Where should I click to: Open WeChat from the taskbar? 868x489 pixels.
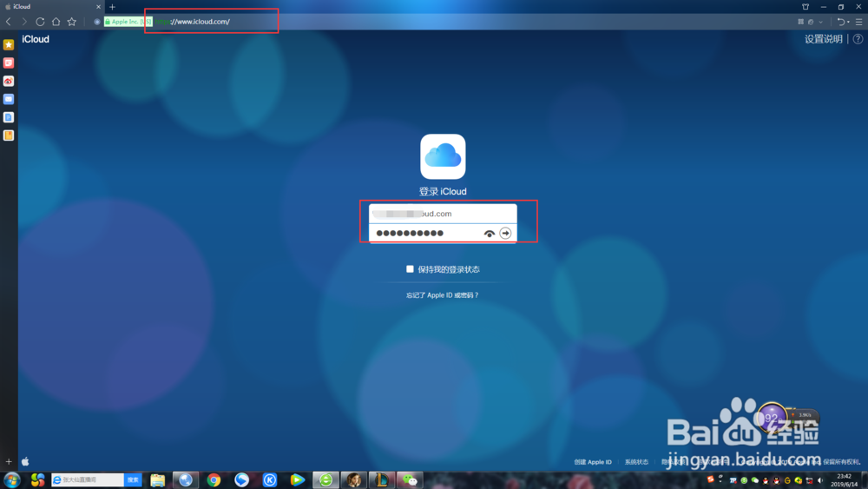point(410,479)
